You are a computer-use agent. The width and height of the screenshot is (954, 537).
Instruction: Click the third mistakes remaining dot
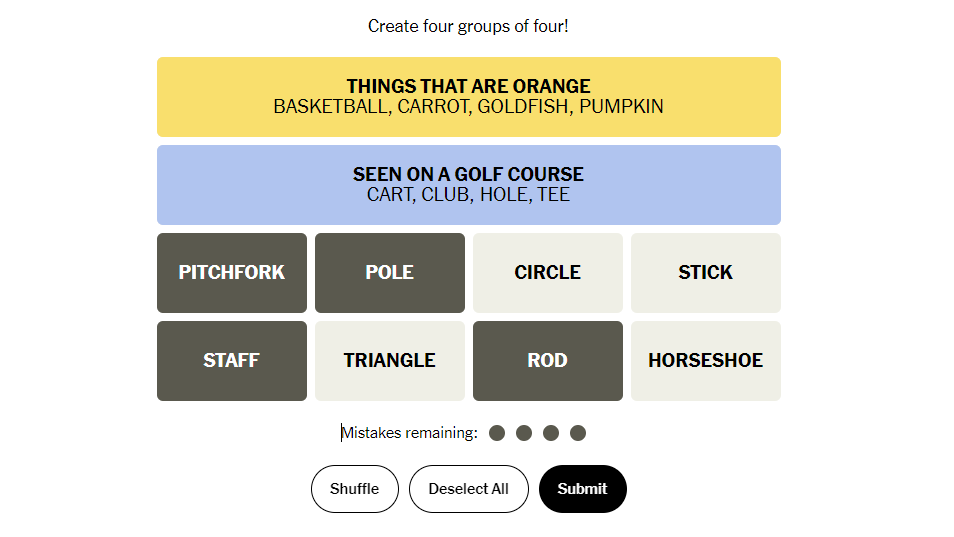tap(551, 433)
